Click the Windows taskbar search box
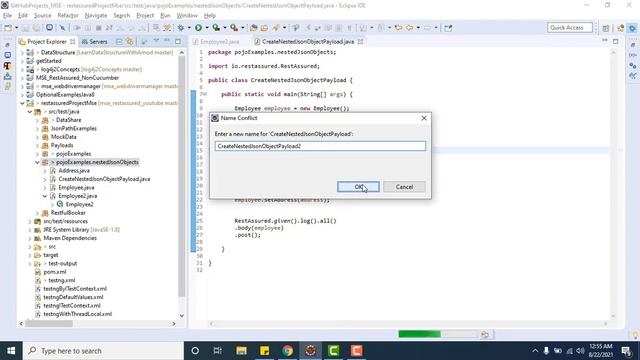The height and width of the screenshot is (360, 640). pos(103,351)
